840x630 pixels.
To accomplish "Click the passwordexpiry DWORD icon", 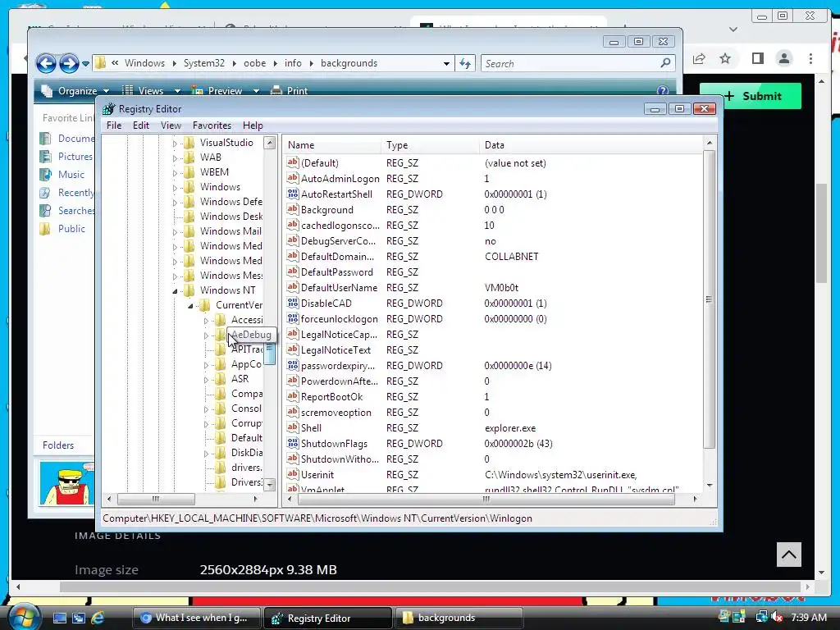I will (293, 365).
